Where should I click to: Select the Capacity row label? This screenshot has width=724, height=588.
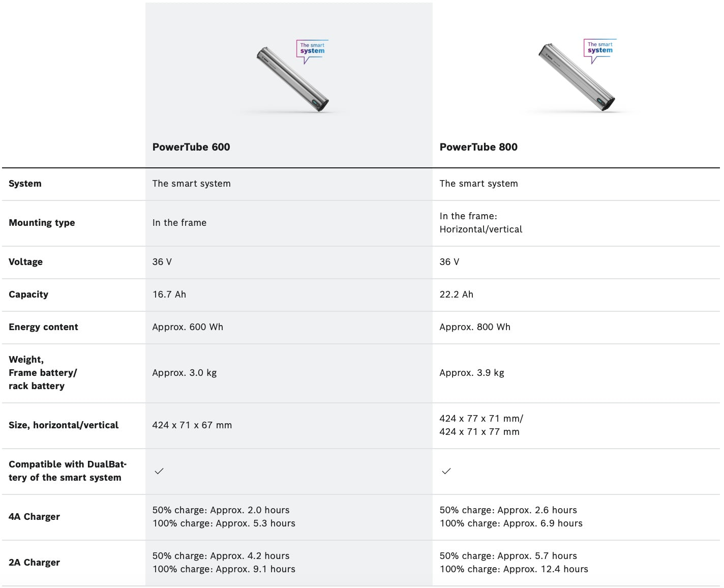coord(28,295)
